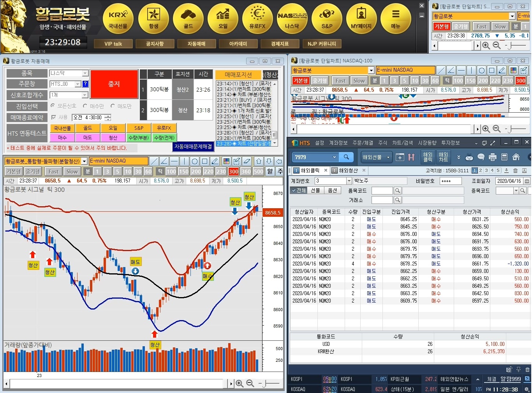Expand the 7979 screen number dropdown

(334, 157)
